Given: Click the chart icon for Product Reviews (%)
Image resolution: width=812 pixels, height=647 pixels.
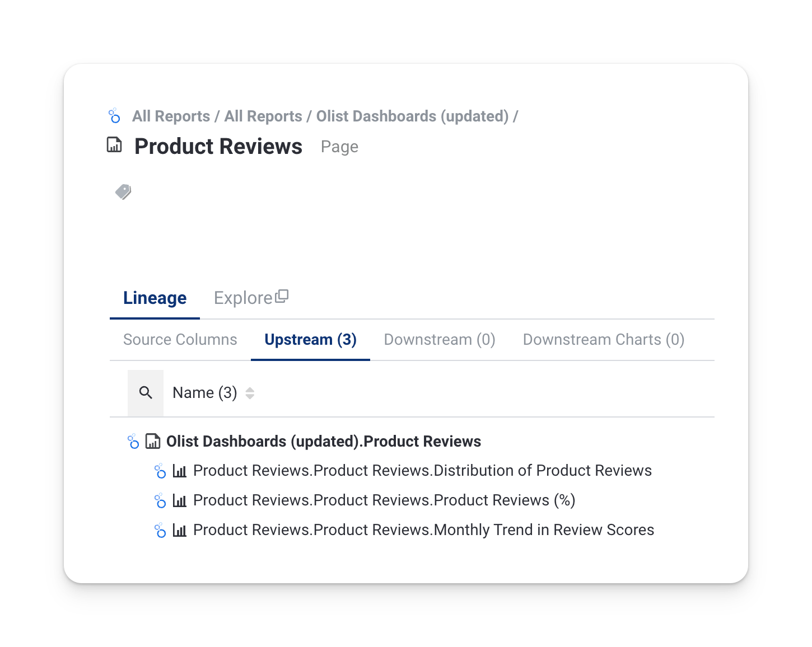Looking at the screenshot, I should [179, 501].
